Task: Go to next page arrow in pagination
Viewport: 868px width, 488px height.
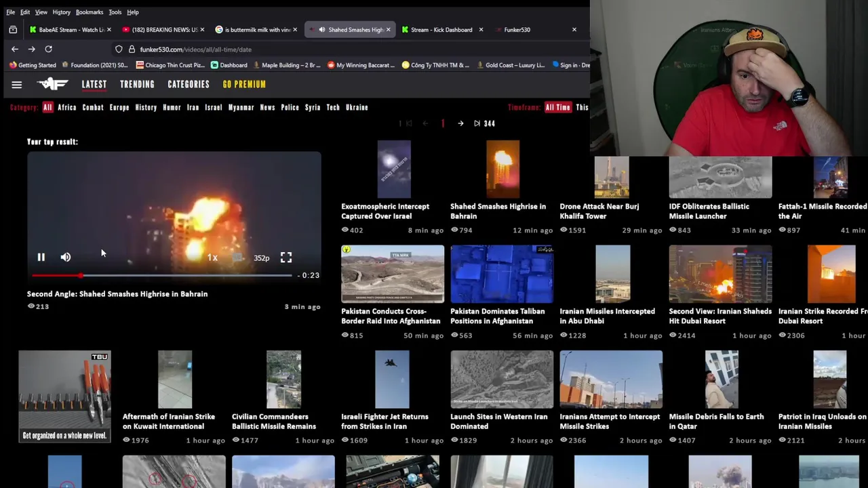Action: (x=460, y=123)
